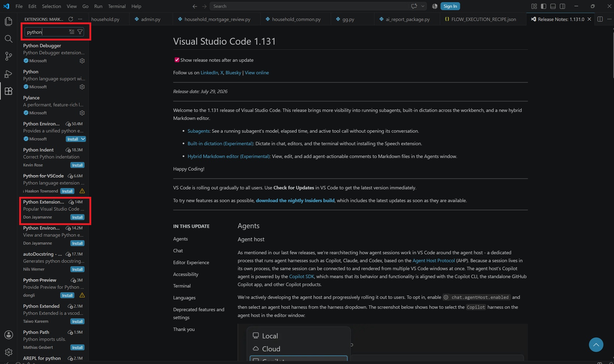Open the Explorer view in the activity bar
614x364 pixels.
pyautogui.click(x=8, y=21)
